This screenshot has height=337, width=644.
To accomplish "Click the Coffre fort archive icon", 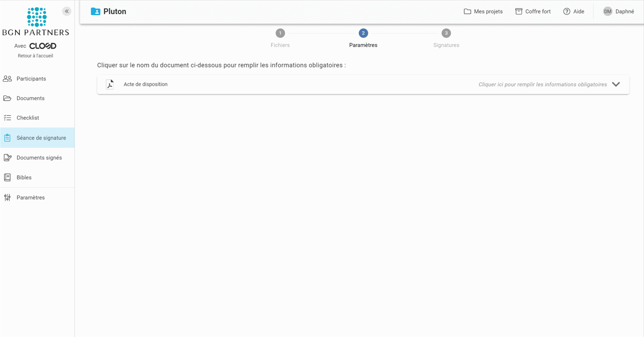I will 519,11.
